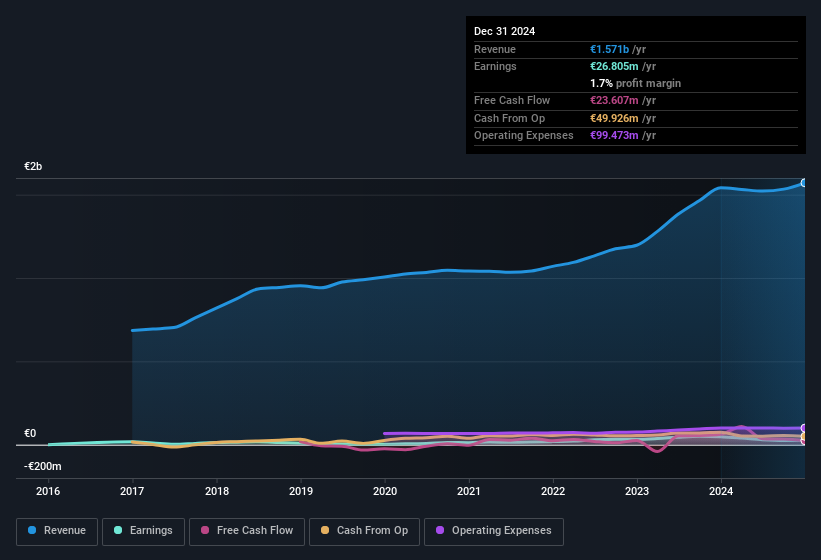821x560 pixels.
Task: Click the 1.7% profit margin text
Action: (x=636, y=83)
